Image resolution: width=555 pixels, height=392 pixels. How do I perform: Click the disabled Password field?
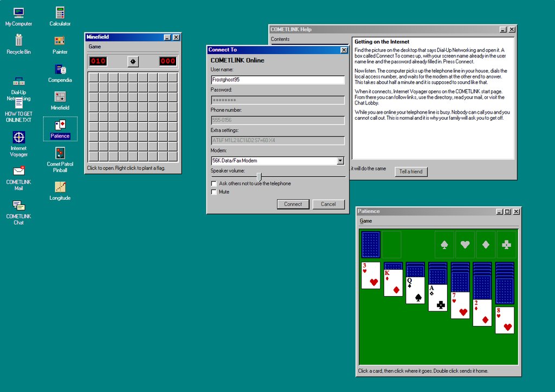pos(277,100)
